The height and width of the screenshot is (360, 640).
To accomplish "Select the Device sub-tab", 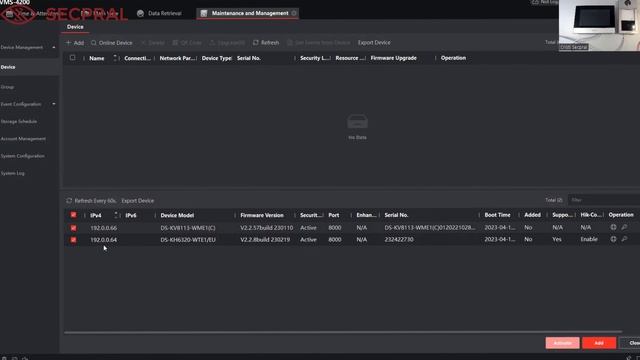I will [75, 27].
